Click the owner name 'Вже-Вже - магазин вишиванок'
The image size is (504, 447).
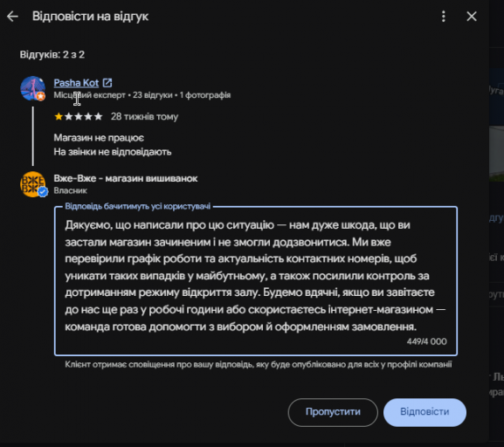(x=126, y=178)
